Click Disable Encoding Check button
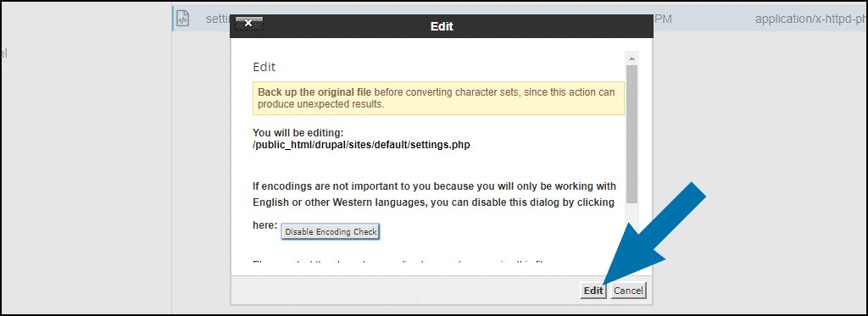 (x=331, y=232)
